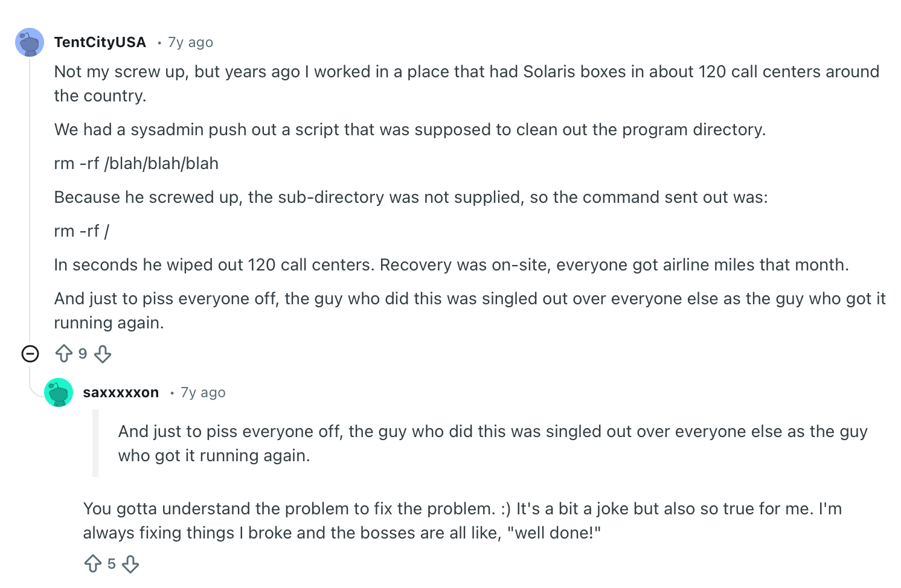Upvote saxxxxxon's reply
901x588 pixels.
pos(93,564)
